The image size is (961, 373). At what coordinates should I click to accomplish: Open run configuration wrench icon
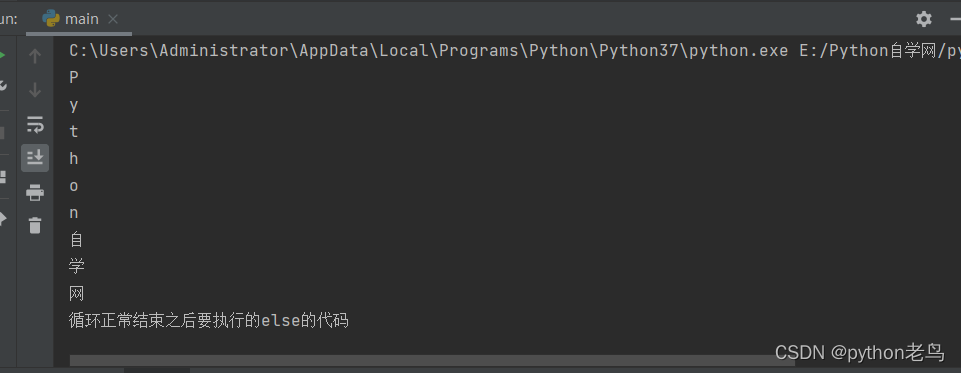click(x=2, y=85)
